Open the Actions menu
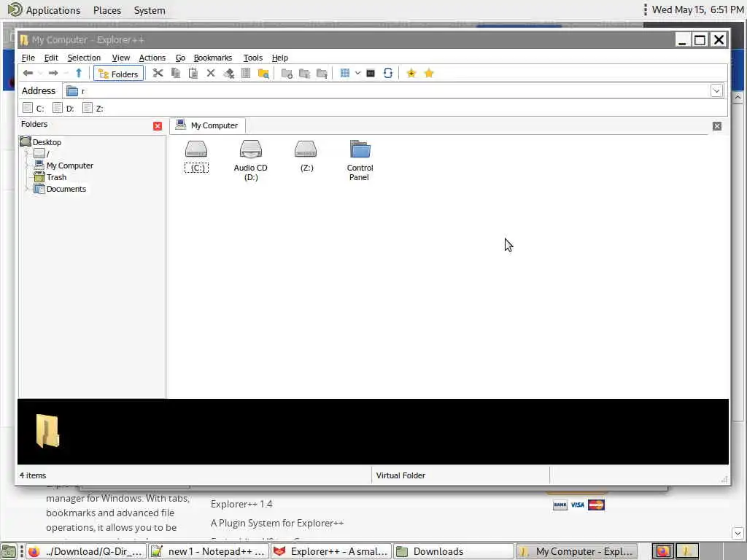747x560 pixels. click(152, 58)
